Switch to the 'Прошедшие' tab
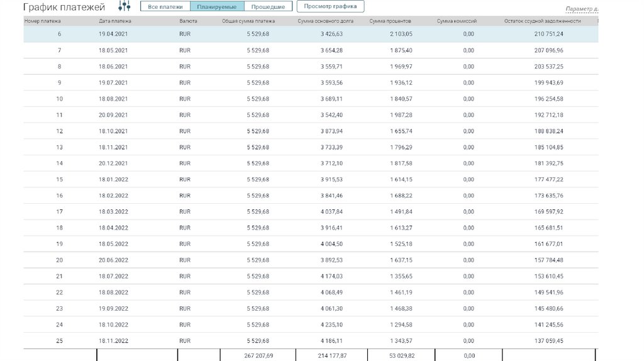Image resolution: width=644 pixels, height=361 pixels. pyautogui.click(x=268, y=6)
